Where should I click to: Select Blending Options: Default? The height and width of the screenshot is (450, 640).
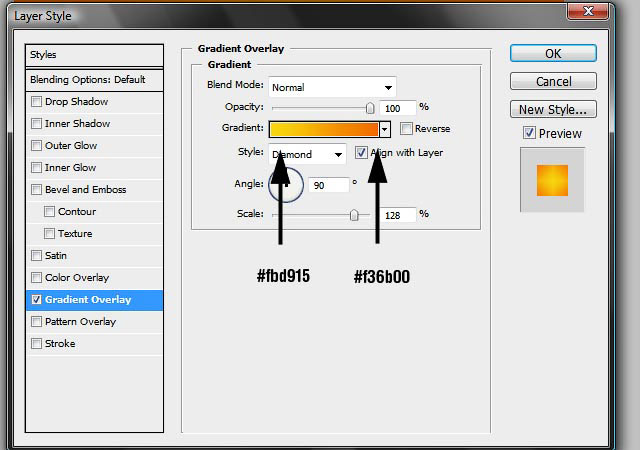coord(94,80)
